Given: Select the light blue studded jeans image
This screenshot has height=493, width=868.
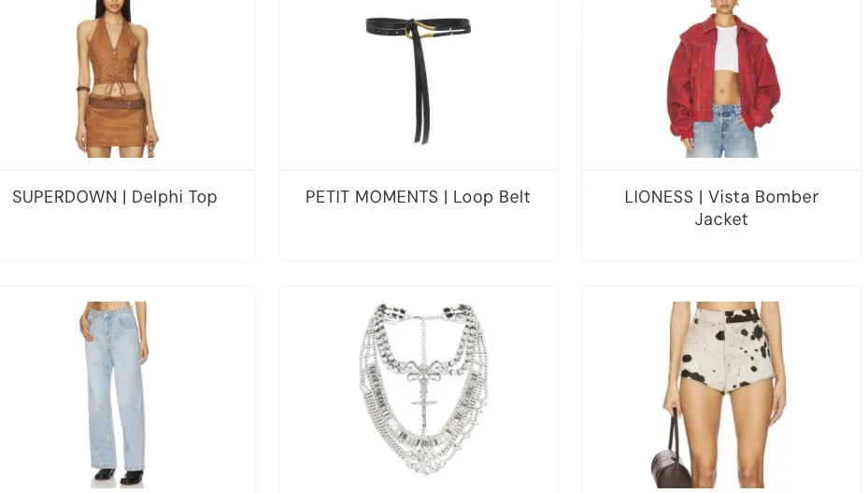Looking at the screenshot, I should 114,394.
